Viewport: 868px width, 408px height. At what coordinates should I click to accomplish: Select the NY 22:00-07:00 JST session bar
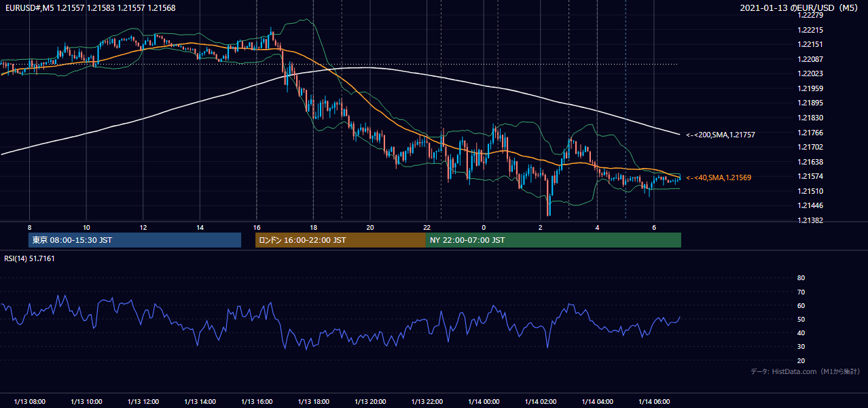click(554, 240)
